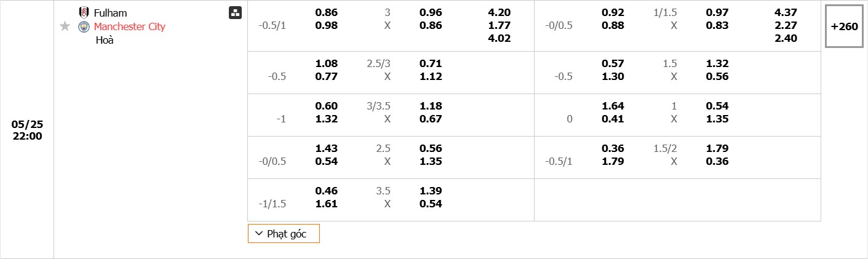Open the Fulham team link
The width and height of the screenshot is (868, 259).
(x=110, y=13)
